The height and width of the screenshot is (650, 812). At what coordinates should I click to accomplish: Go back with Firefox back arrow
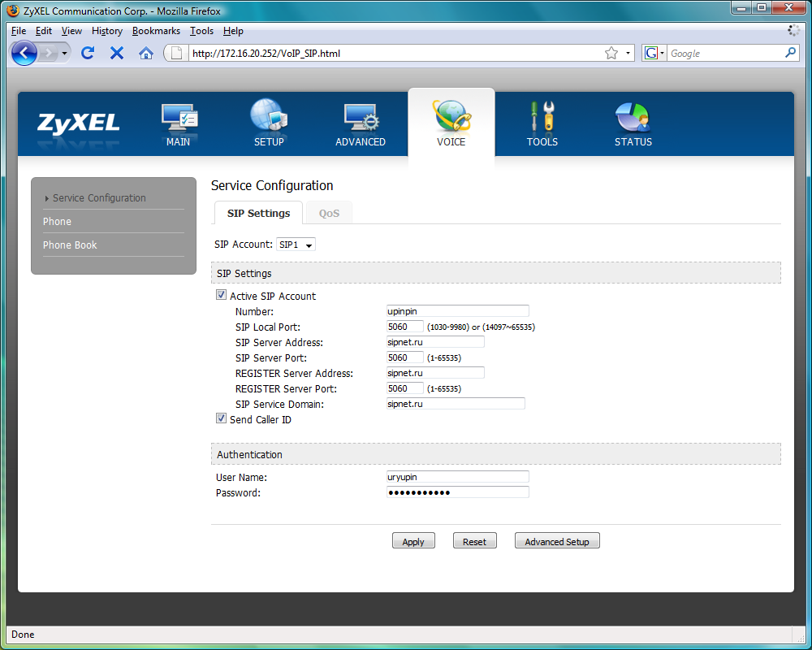point(24,53)
